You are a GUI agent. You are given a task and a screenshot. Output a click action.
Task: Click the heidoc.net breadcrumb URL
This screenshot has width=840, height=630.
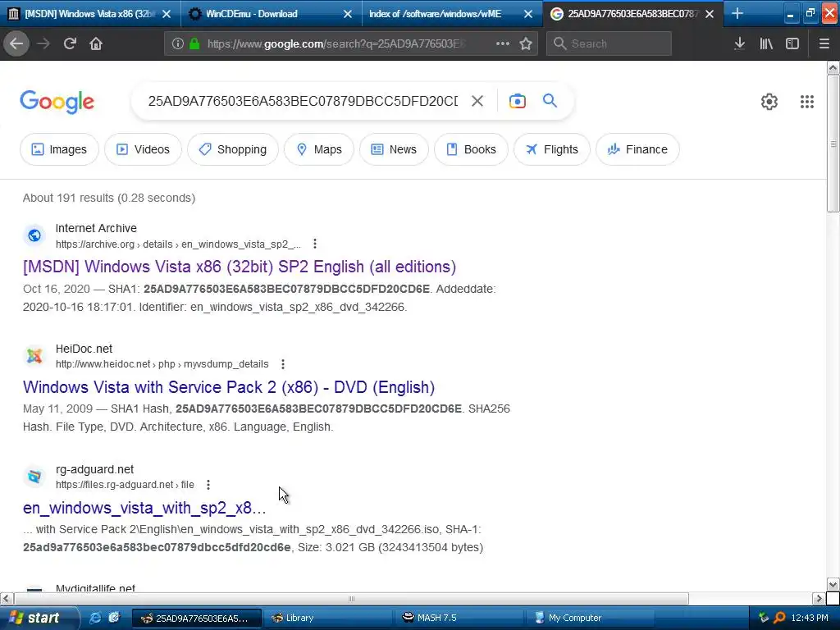[x=162, y=364]
